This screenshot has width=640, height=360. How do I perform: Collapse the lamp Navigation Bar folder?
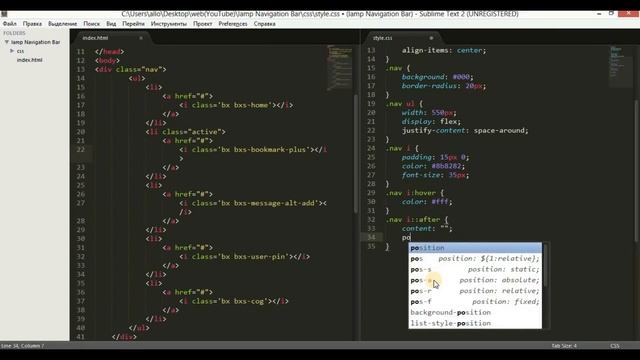7,42
